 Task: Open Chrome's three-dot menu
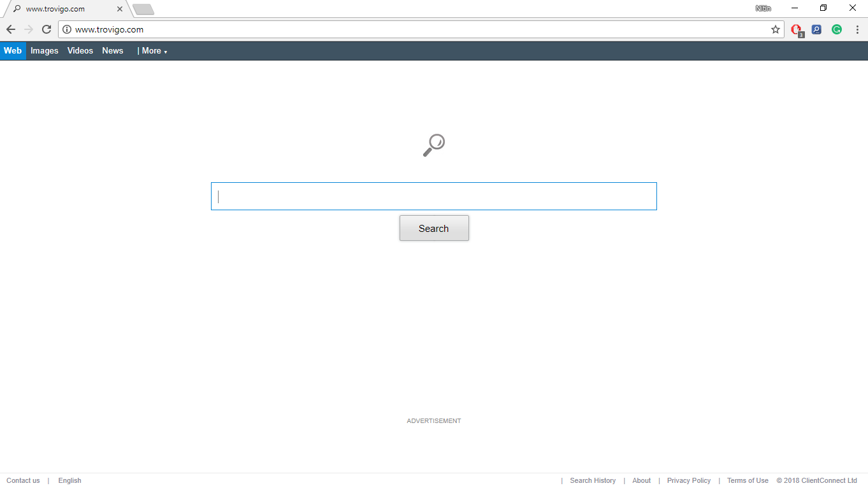[857, 29]
